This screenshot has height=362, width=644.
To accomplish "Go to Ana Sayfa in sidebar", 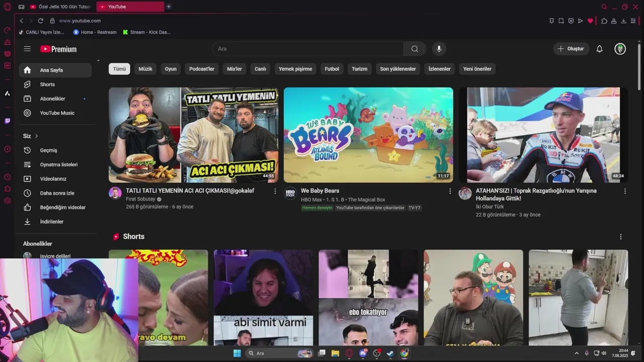I will [55, 70].
